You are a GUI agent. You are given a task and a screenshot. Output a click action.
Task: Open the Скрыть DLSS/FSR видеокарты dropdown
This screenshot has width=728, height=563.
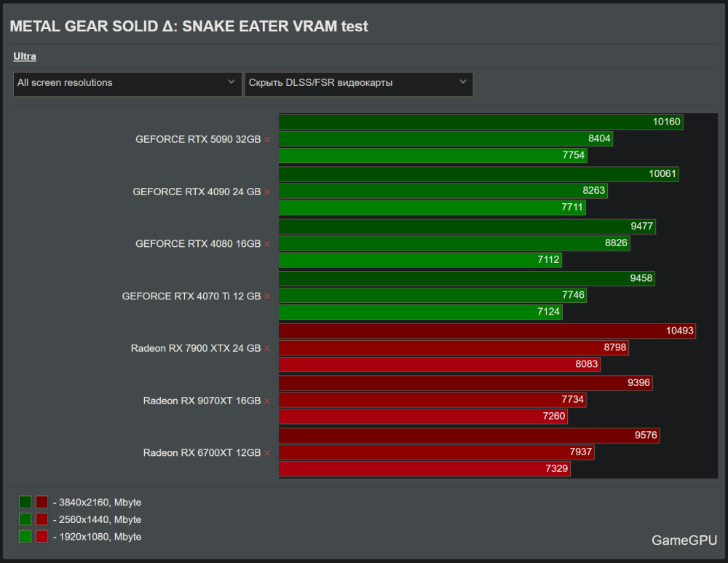(358, 83)
